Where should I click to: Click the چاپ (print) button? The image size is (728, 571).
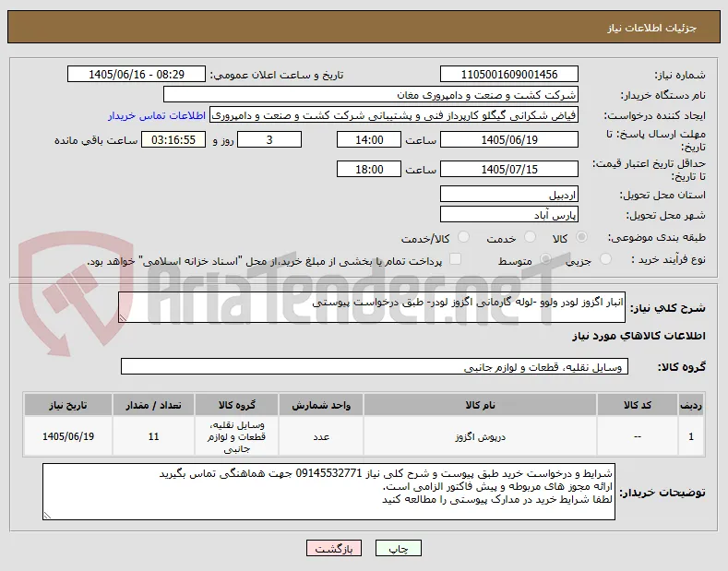pyautogui.click(x=399, y=548)
